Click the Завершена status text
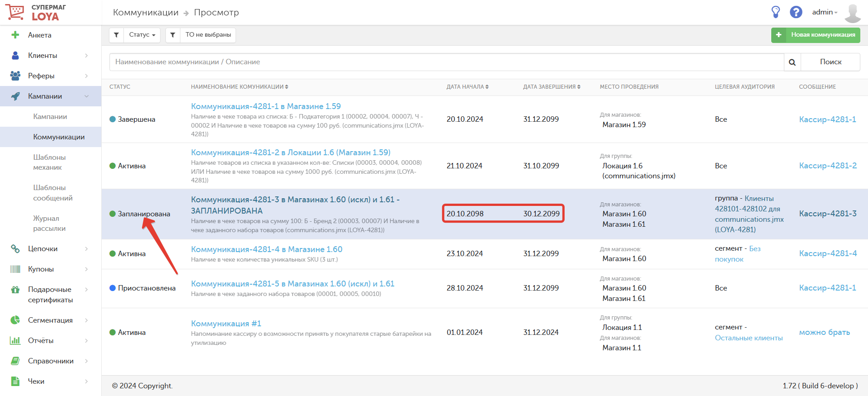Viewport: 868px width, 396px height. pyautogui.click(x=137, y=119)
